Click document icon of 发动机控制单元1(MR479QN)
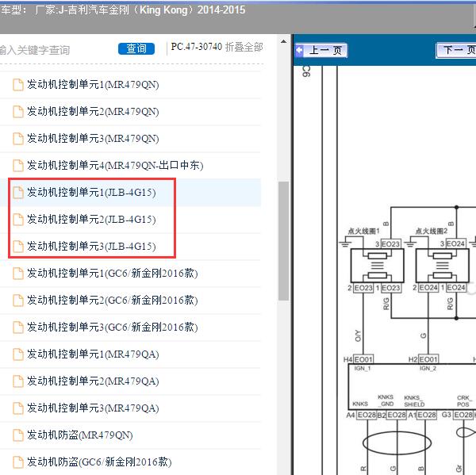Image resolution: width=476 pixels, height=475 pixels. 18,85
